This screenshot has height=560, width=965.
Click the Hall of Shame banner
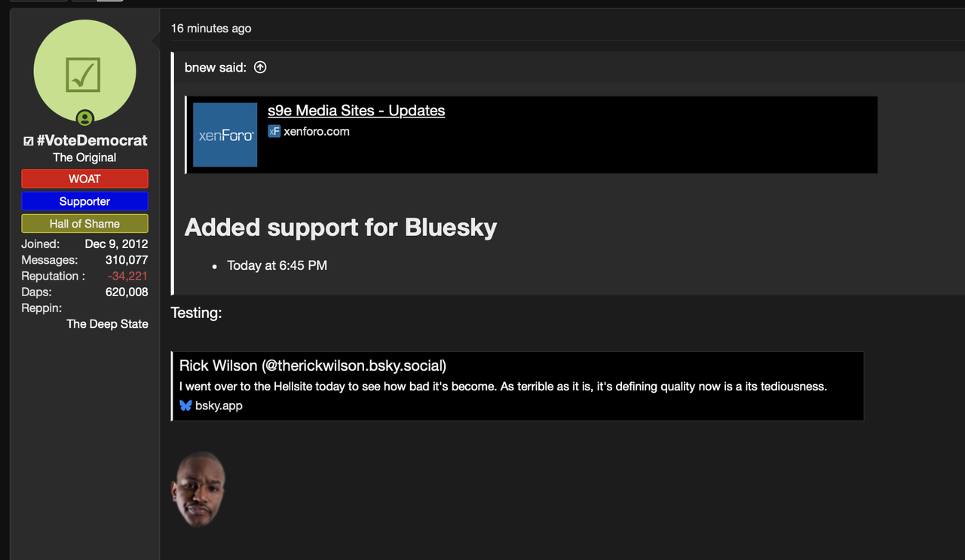click(x=84, y=224)
